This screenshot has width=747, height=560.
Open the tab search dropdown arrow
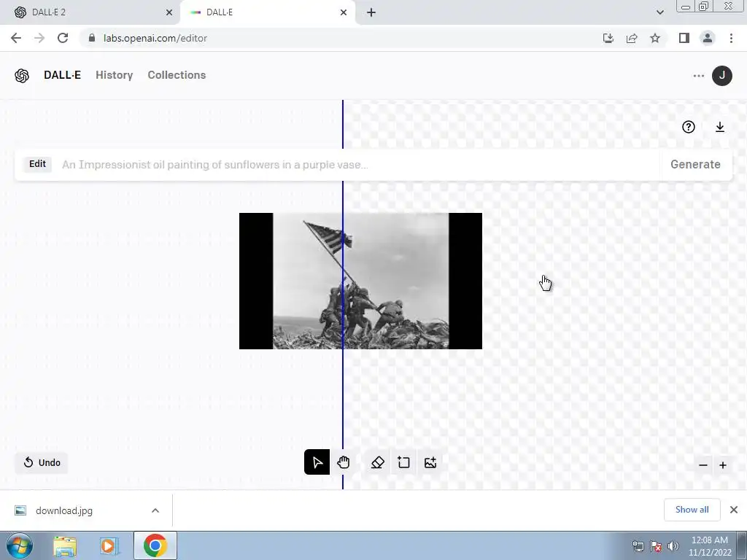(x=659, y=12)
